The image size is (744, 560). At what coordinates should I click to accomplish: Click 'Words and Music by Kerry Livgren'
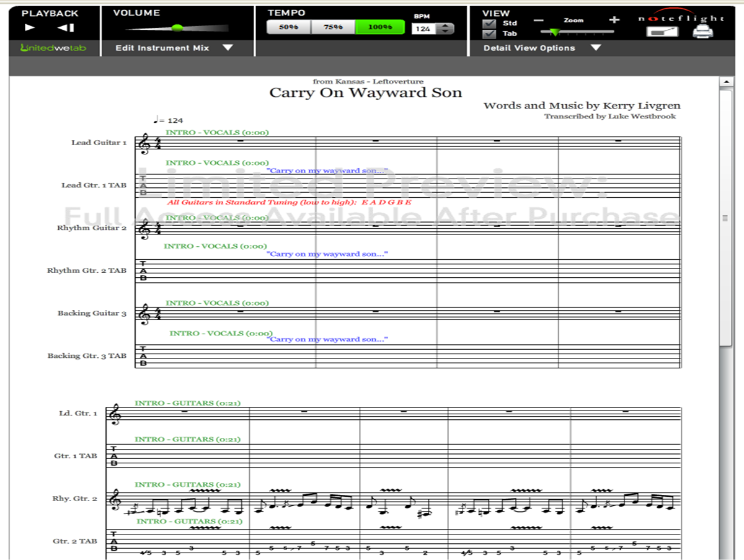click(x=582, y=105)
